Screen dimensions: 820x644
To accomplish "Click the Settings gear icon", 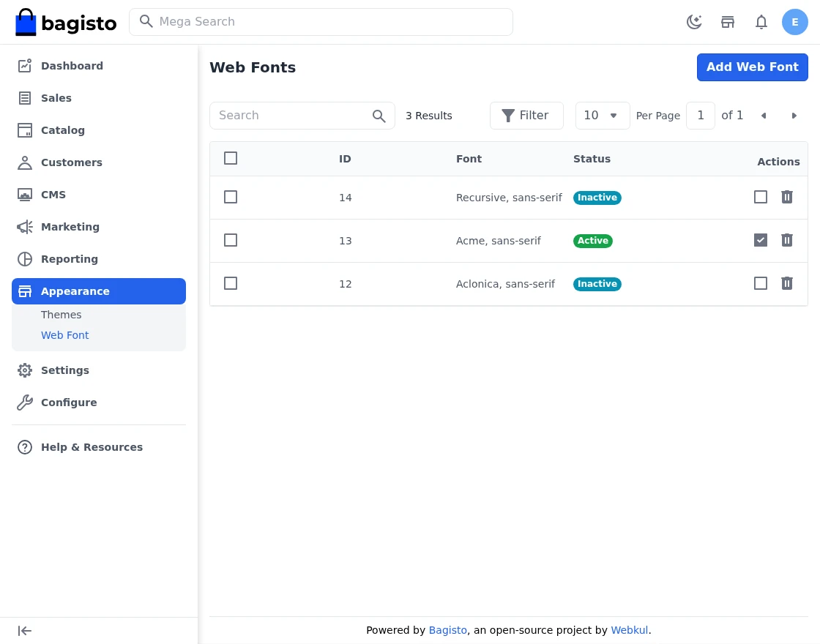I will [x=25, y=370].
